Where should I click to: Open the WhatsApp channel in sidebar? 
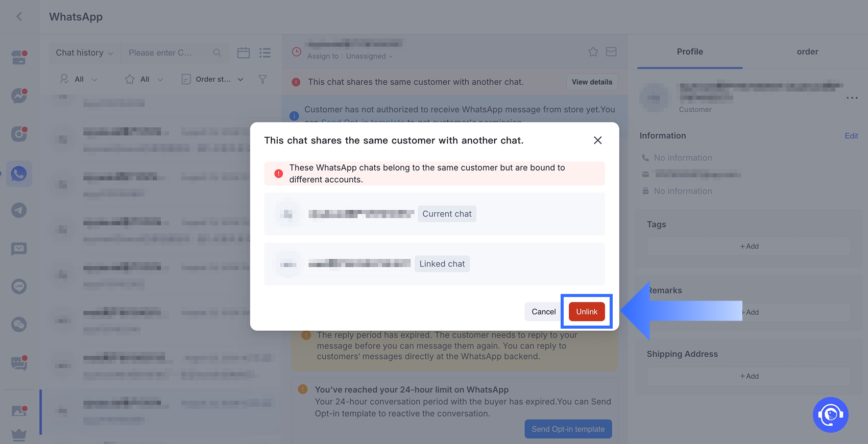(19, 174)
